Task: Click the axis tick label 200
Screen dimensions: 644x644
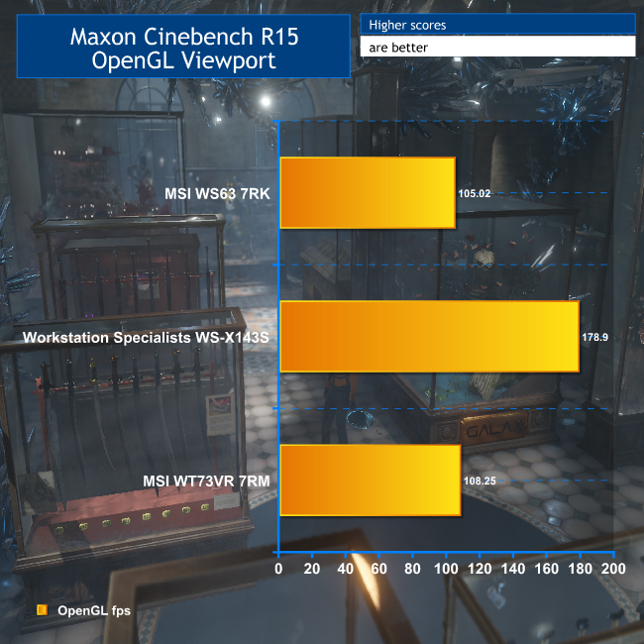Action: (x=613, y=569)
